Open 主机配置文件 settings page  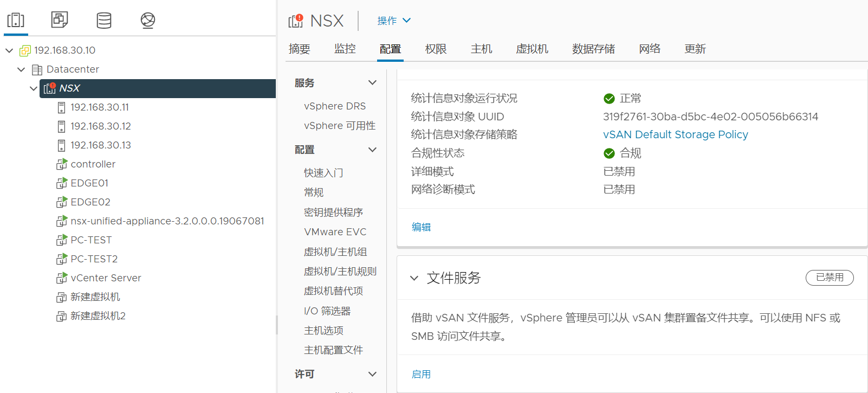(333, 350)
